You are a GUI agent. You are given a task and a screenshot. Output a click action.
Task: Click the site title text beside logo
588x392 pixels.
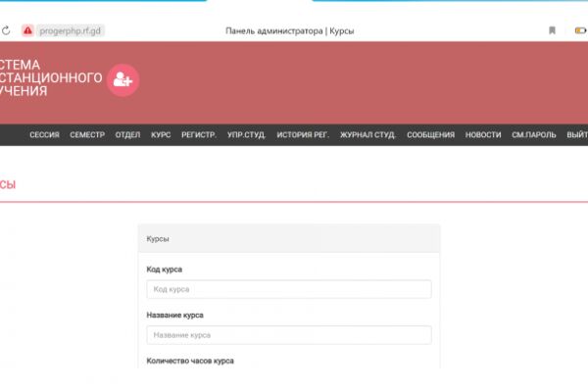click(x=51, y=77)
